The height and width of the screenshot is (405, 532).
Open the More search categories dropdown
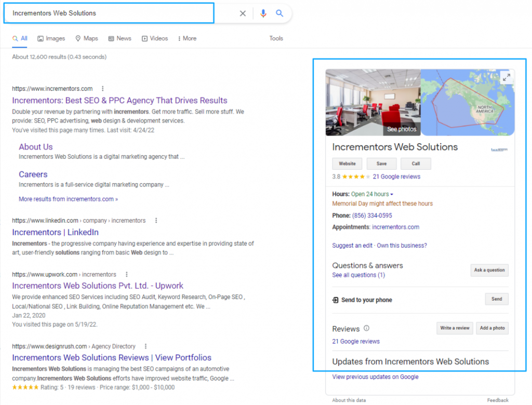point(187,38)
